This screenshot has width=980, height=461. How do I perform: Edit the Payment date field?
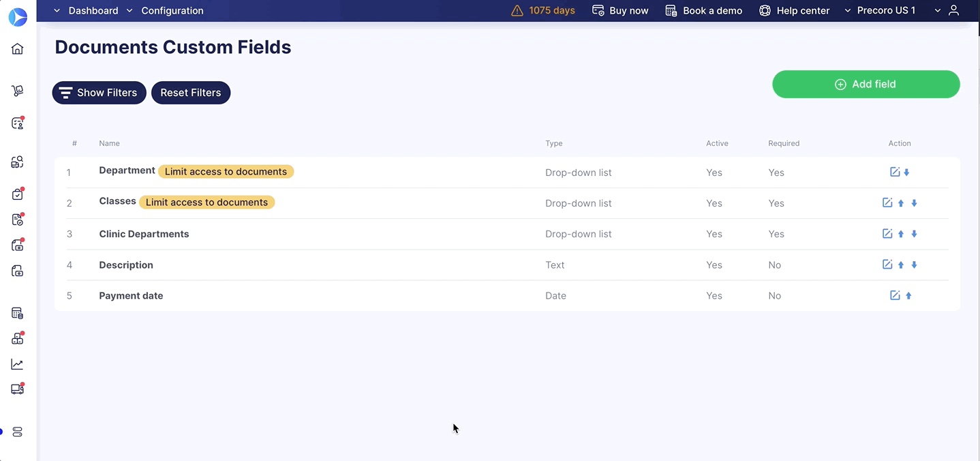(895, 296)
